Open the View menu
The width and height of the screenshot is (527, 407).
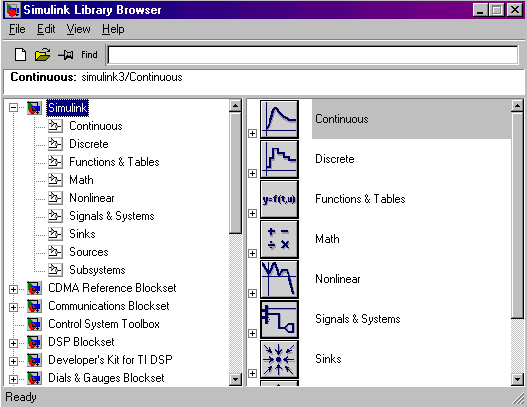tap(78, 29)
